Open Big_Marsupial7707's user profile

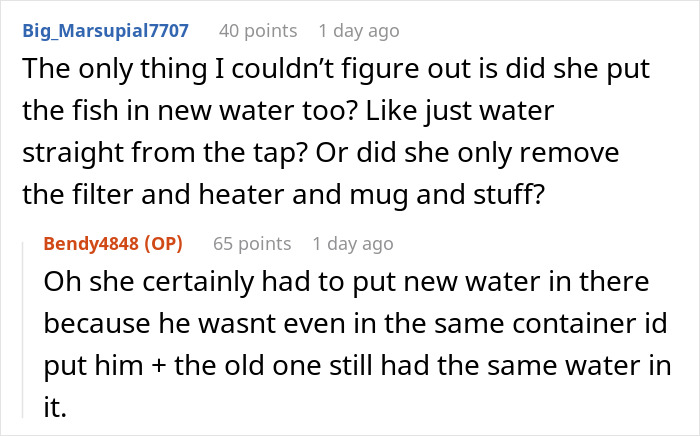(x=105, y=31)
